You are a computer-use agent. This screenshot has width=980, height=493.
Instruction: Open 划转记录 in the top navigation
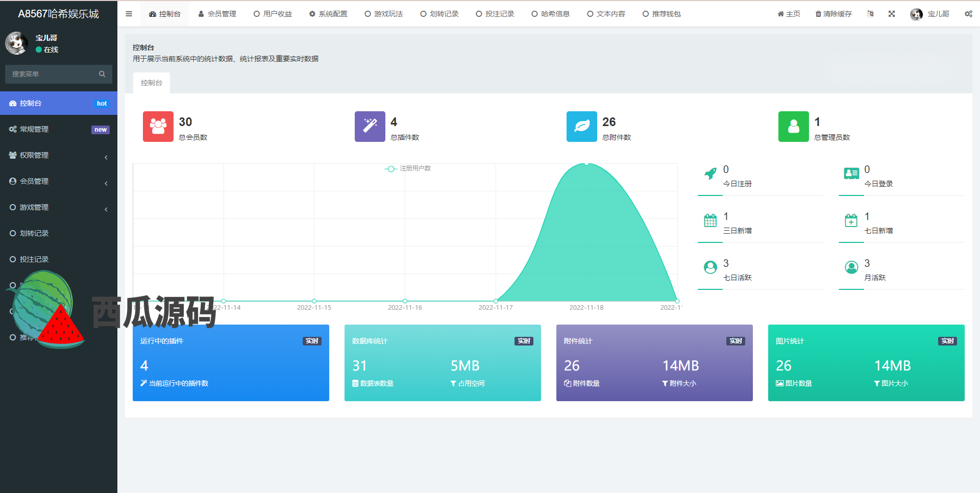click(x=439, y=14)
